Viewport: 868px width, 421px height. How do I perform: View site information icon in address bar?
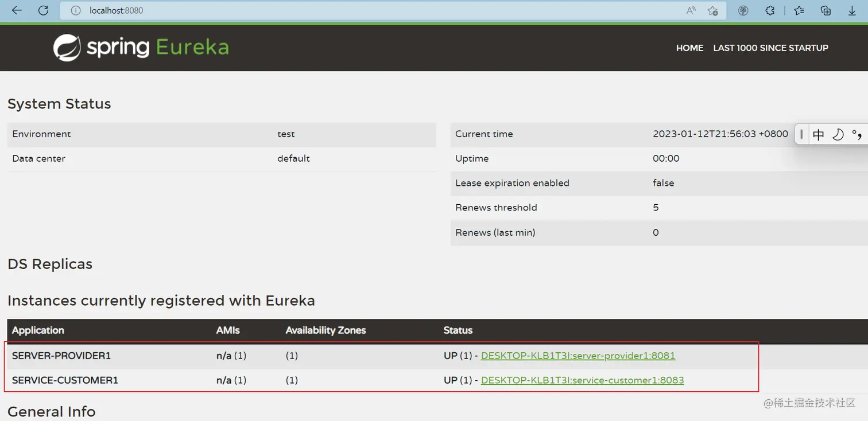coord(75,10)
